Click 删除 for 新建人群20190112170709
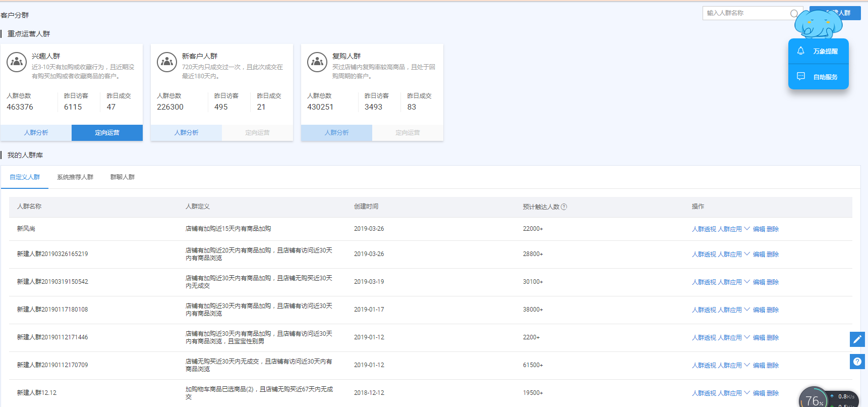Screen dimensions: 868x407 pos(773,366)
